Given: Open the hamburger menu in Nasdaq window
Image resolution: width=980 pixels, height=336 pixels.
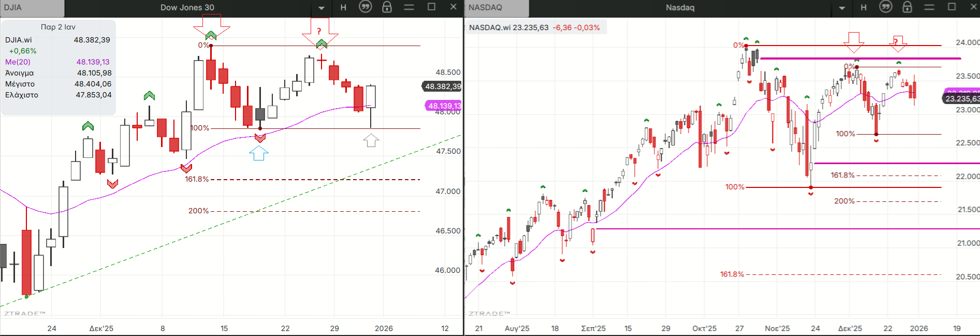Looking at the screenshot, I should coord(929,7).
